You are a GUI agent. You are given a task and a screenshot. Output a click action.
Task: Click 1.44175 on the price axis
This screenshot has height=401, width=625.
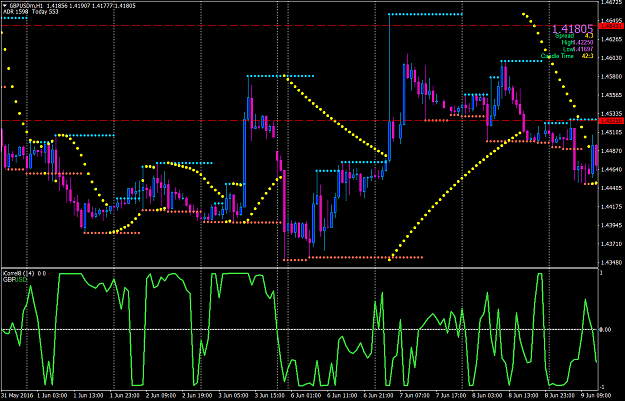click(x=612, y=206)
